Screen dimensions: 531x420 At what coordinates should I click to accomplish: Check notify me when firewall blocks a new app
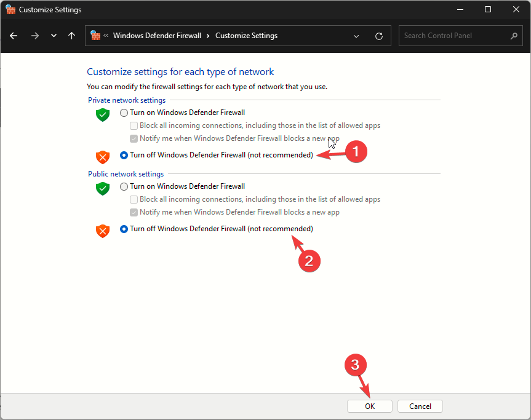pos(134,138)
